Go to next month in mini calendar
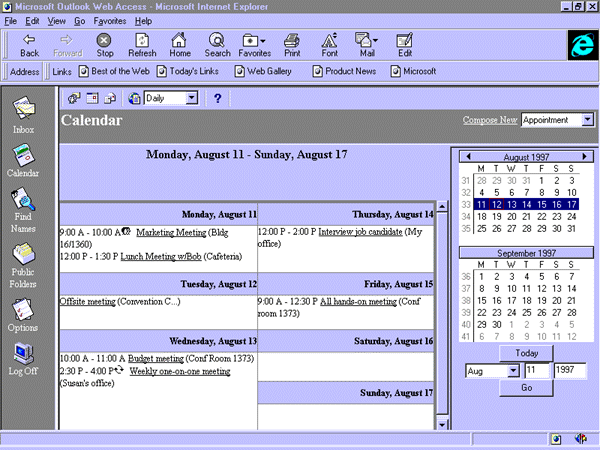600x450 pixels. [x=585, y=157]
